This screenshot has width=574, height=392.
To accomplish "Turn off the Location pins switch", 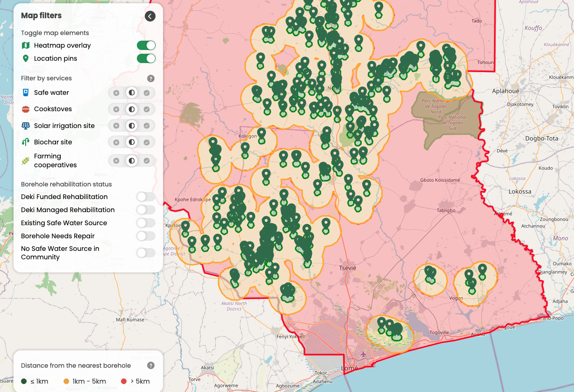I will point(146,58).
